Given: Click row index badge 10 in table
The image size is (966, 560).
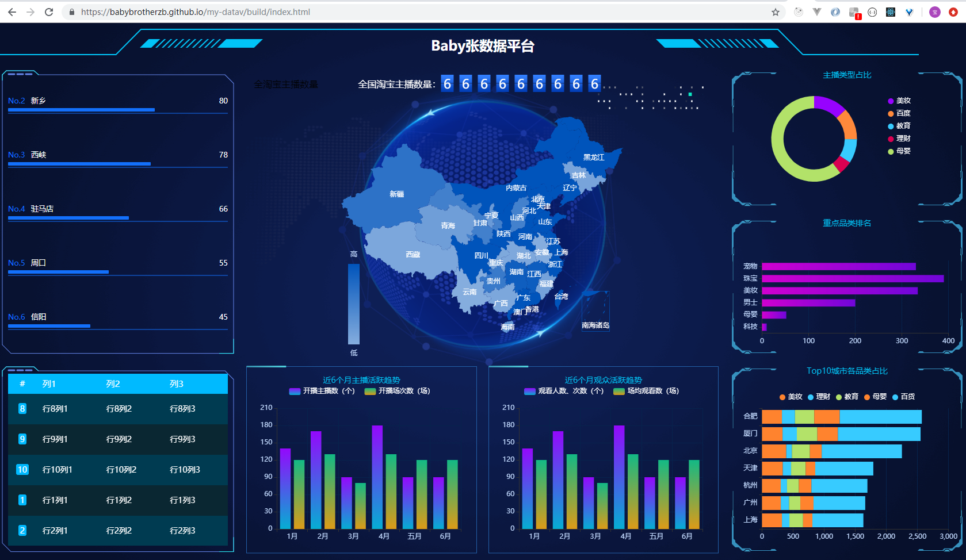Looking at the screenshot, I should 22,470.
